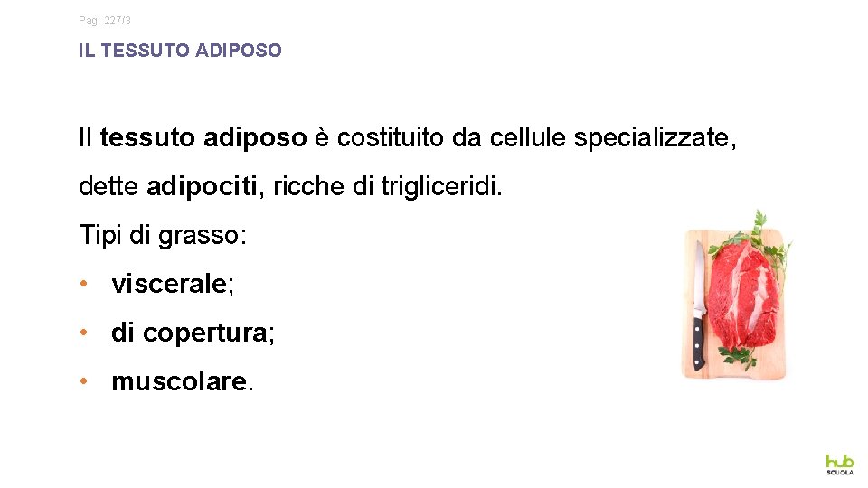Screen dimensions: 868x488
Task: Click the parsley leaves below the meat
Action: (741, 359)
